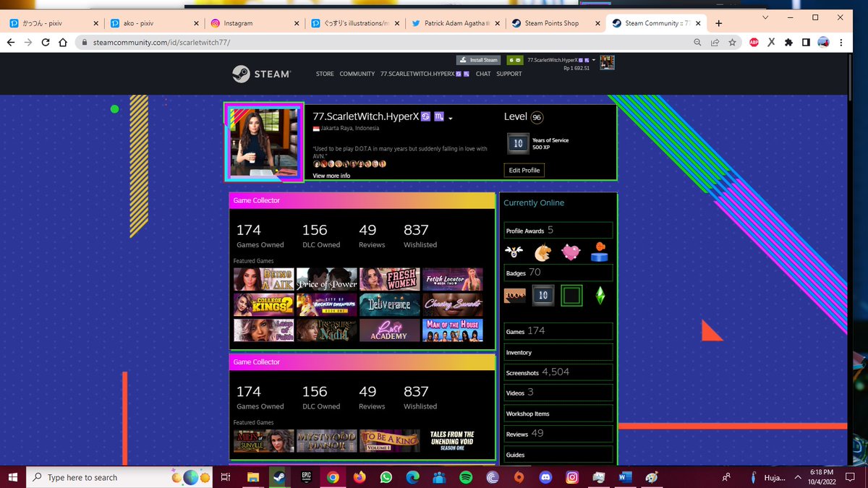The width and height of the screenshot is (868, 488).
Task: Open Epic Games Launcher from taskbar
Action: point(306,477)
